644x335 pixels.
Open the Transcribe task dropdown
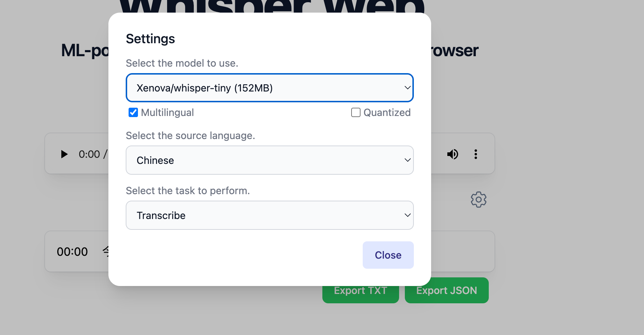(x=269, y=215)
